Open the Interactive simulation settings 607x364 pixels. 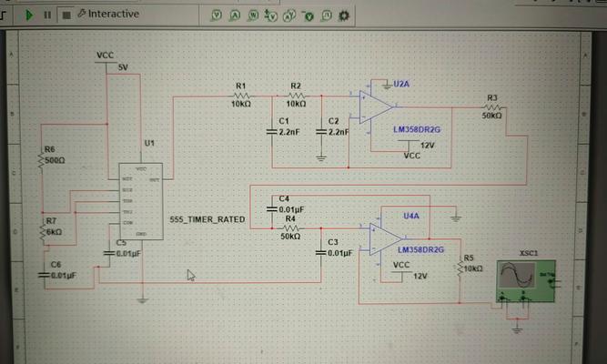(108, 14)
